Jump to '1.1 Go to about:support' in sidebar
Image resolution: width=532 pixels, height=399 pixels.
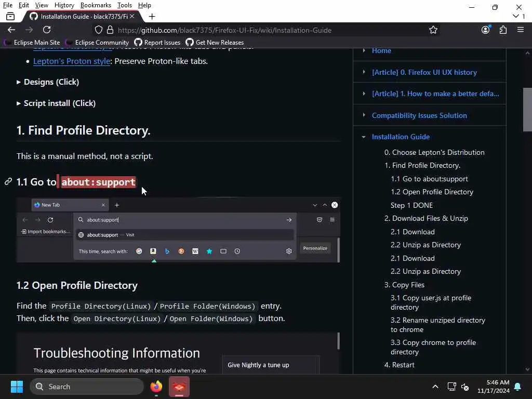429,179
